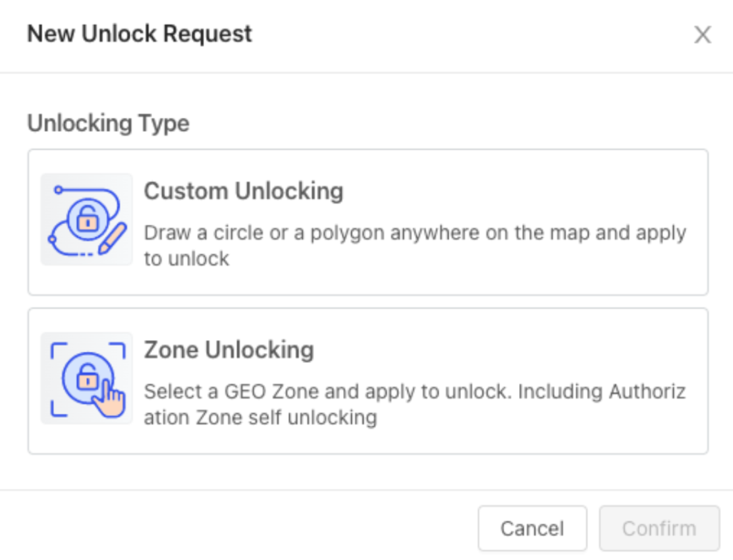This screenshot has height=560, width=733.
Task: Click the "to unlock" line in Custom Unlocking
Action: point(186,259)
